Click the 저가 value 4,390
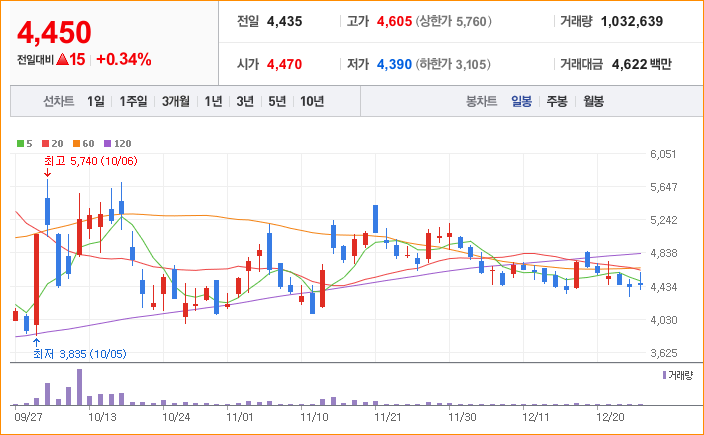704x435 pixels. [394, 64]
